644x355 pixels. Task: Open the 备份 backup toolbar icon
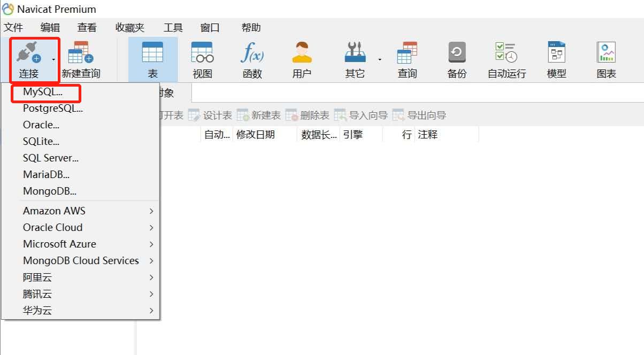(x=457, y=59)
